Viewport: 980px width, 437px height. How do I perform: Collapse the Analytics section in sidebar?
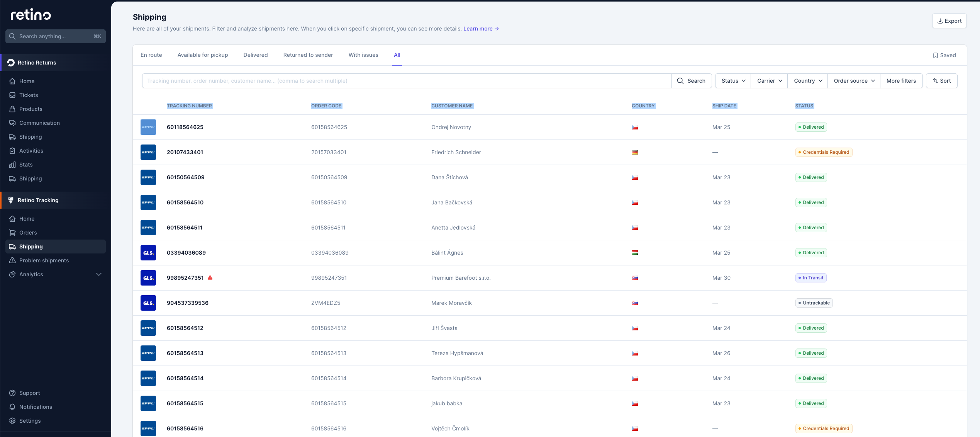99,274
